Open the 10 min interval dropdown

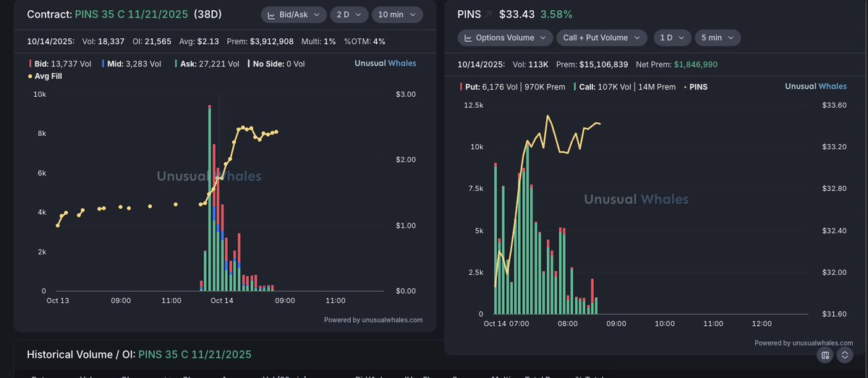point(399,14)
